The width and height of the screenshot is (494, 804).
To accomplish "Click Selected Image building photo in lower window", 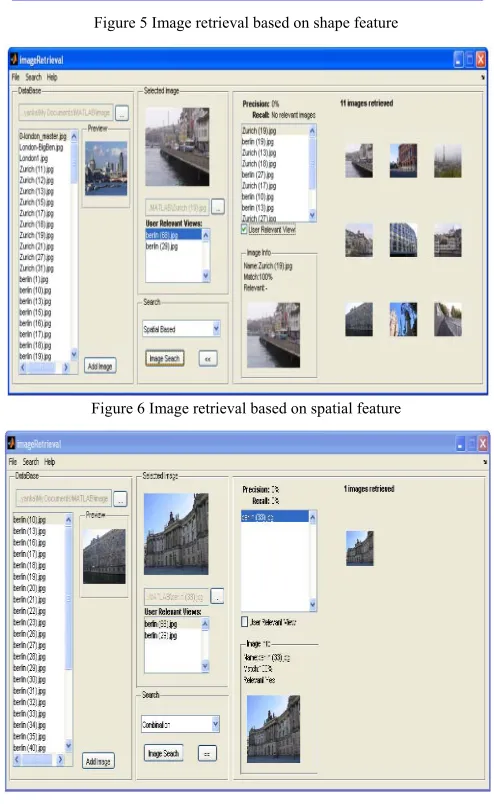I will pyautogui.click(x=176, y=534).
